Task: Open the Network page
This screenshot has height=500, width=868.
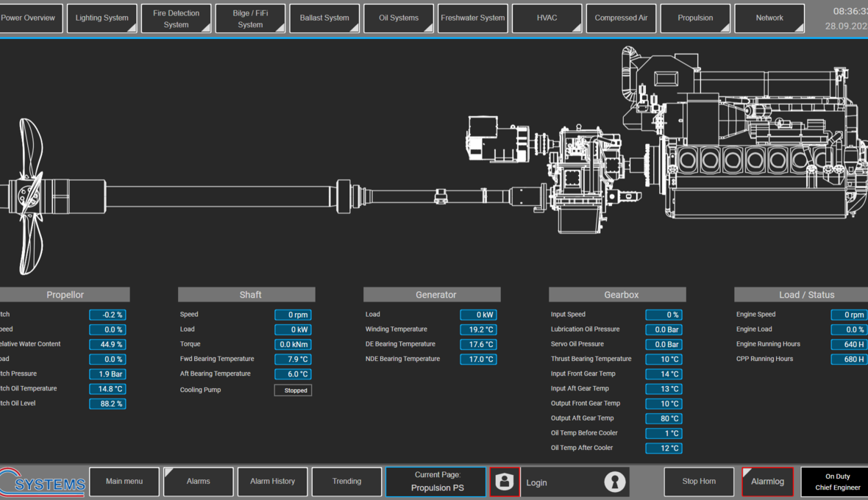Action: 769,18
